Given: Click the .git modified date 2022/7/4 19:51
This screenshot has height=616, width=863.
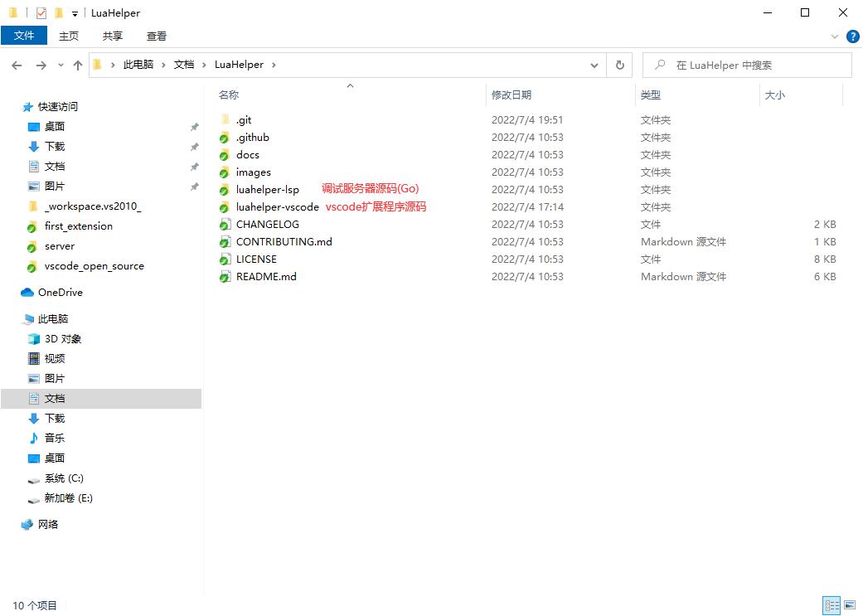Looking at the screenshot, I should pos(527,120).
